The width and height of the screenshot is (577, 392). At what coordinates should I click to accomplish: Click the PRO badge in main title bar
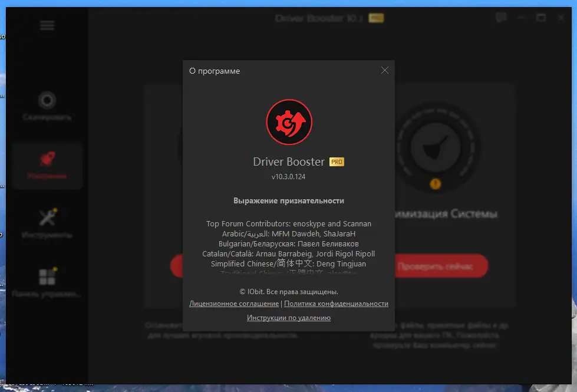point(376,18)
